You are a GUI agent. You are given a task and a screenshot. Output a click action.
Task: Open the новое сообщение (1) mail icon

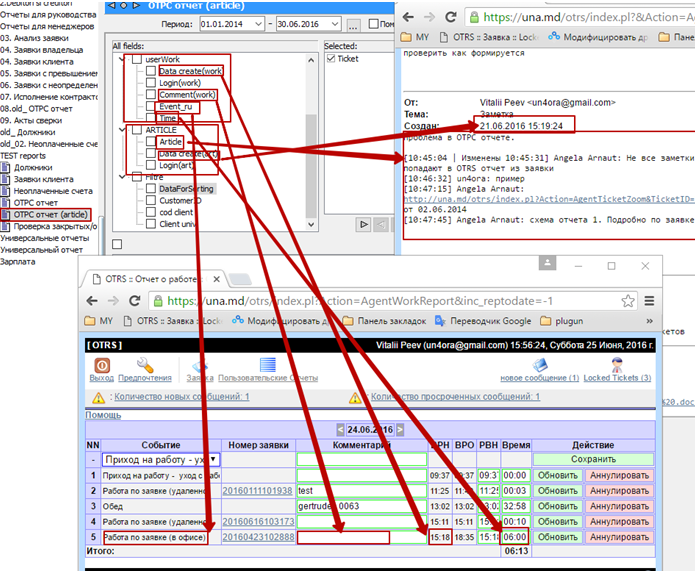(x=540, y=365)
